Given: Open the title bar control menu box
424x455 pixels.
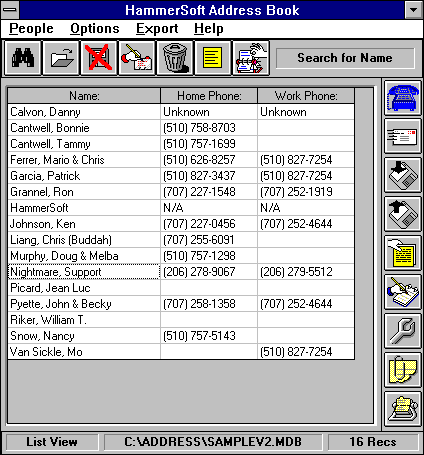Looking at the screenshot, I should tap(10, 10).
